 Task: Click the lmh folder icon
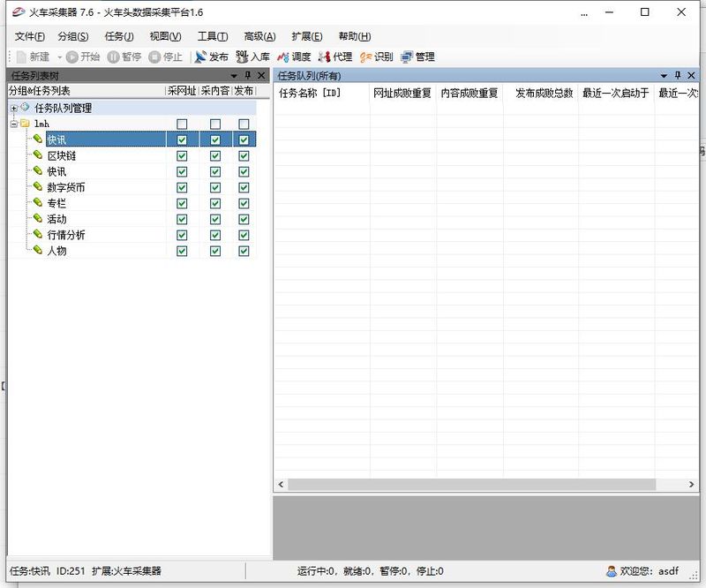25,123
